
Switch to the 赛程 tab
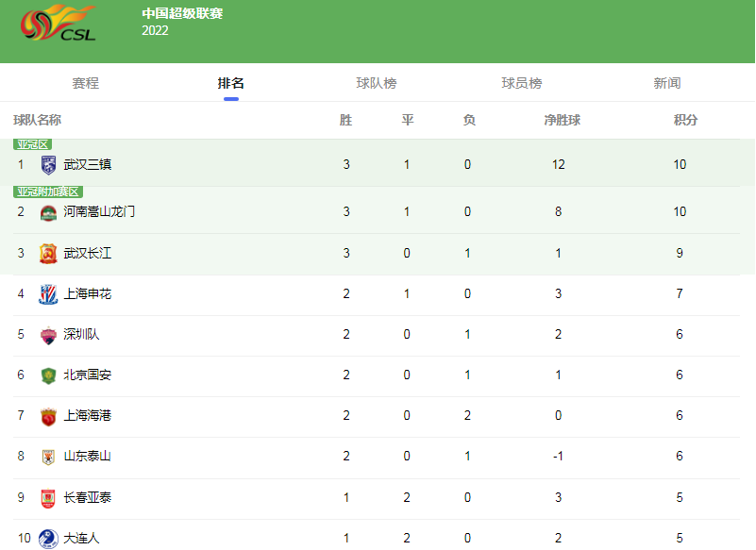85,83
